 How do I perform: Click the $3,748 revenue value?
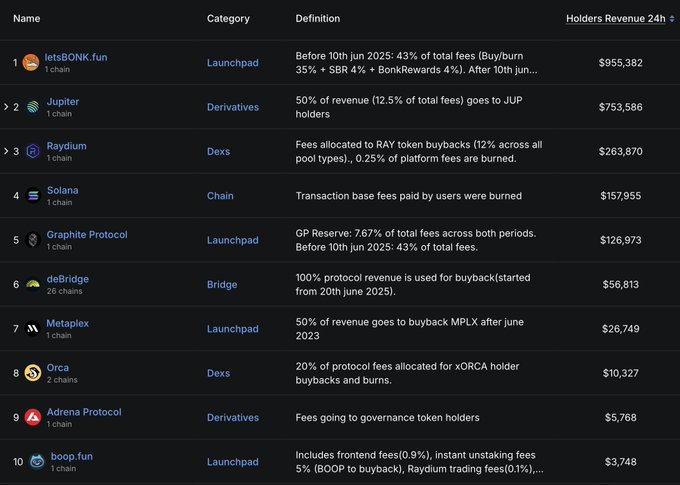[621, 462]
